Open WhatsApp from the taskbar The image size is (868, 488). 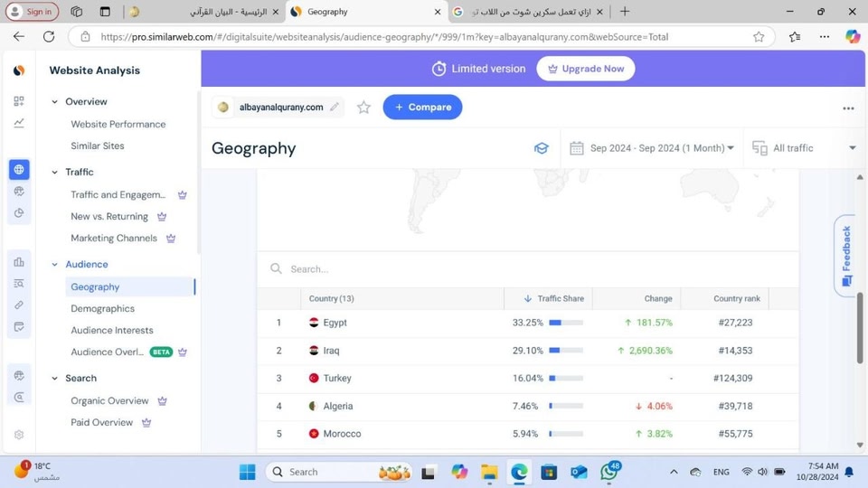(x=609, y=472)
